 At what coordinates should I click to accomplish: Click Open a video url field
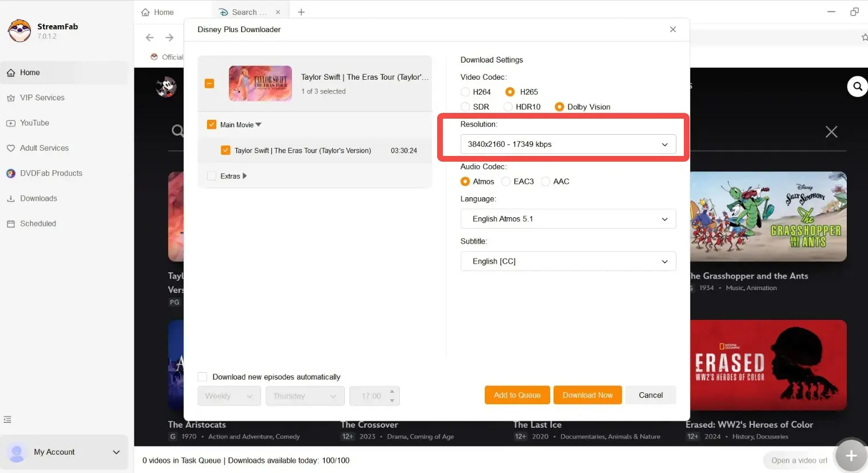coord(799,460)
